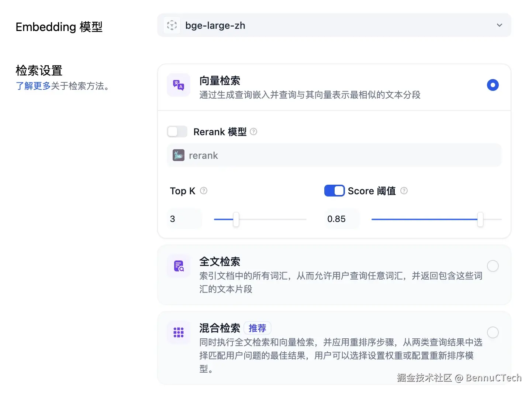Expand the bge-large-zh chevron
This screenshot has height=393, width=532.
(500, 25)
